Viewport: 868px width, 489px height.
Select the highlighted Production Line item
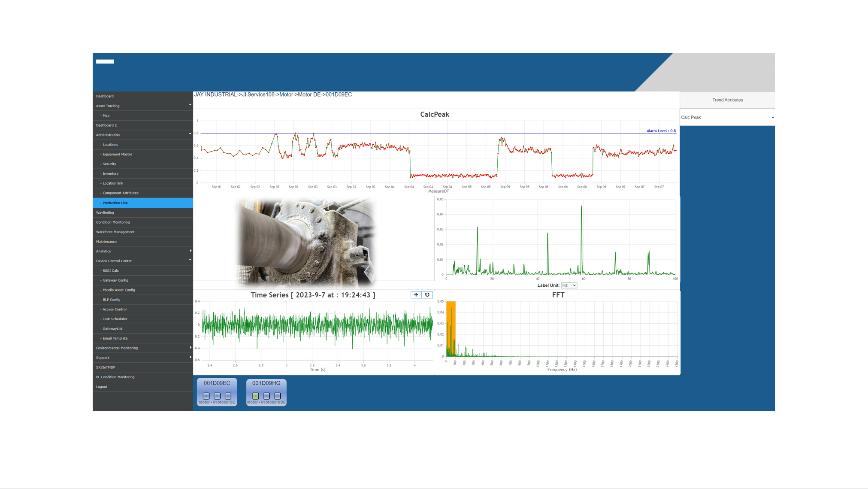click(x=143, y=203)
